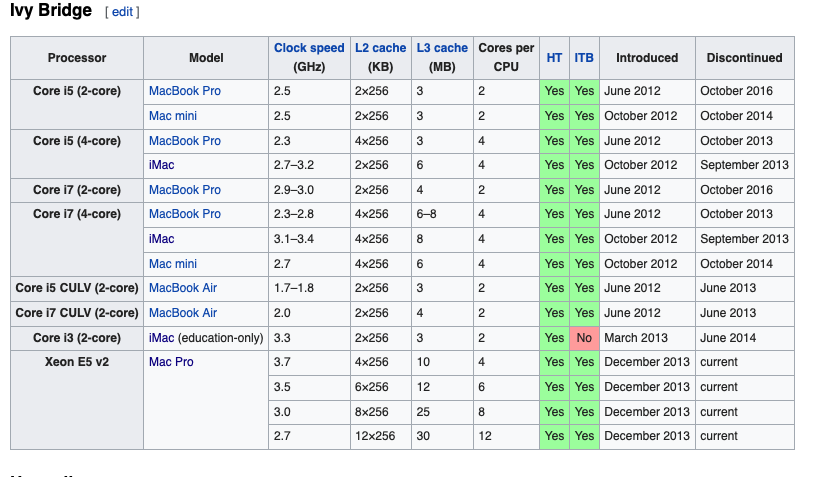Viewport: 814px width, 477px height.
Task: Click the 6×256 L2 cache cell
Action: coord(381,387)
